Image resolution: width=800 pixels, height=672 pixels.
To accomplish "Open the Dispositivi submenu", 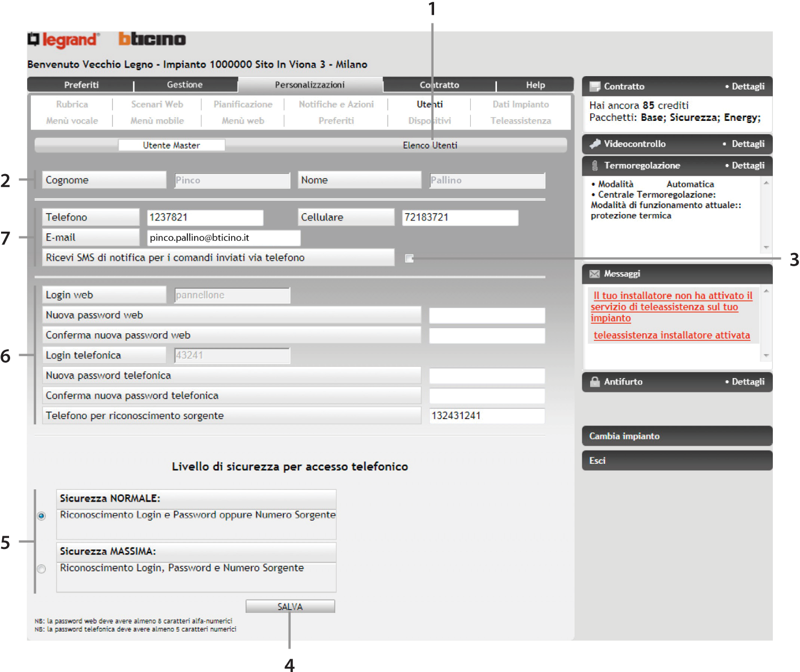I will point(430,121).
